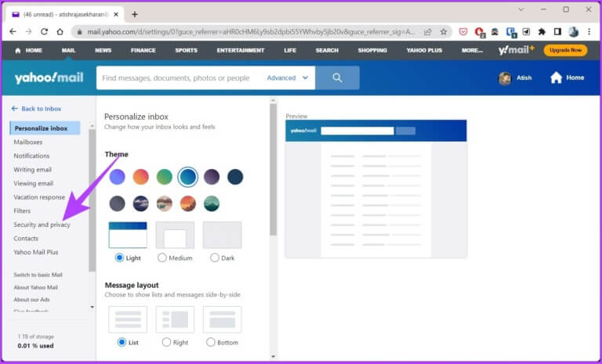Open the Chrome extensions puzzle icon

pyautogui.click(x=542, y=32)
